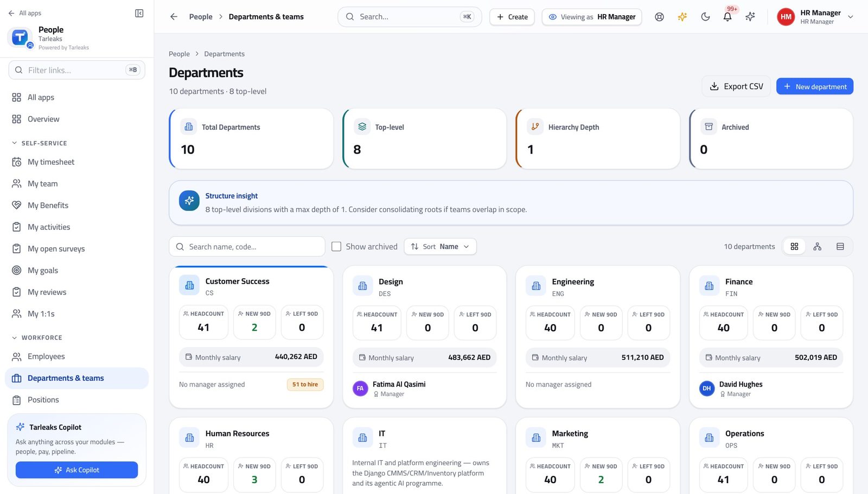Open My reviews

[x=76, y=292]
